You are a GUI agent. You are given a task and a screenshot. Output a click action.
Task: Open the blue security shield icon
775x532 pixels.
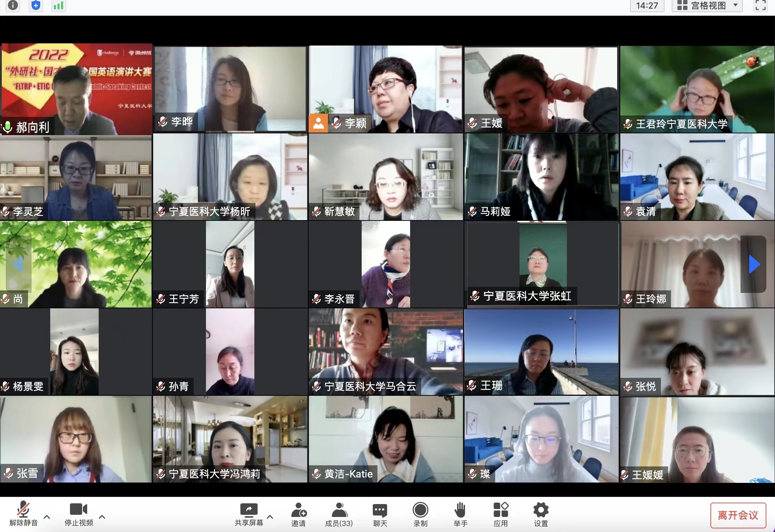pyautogui.click(x=36, y=5)
